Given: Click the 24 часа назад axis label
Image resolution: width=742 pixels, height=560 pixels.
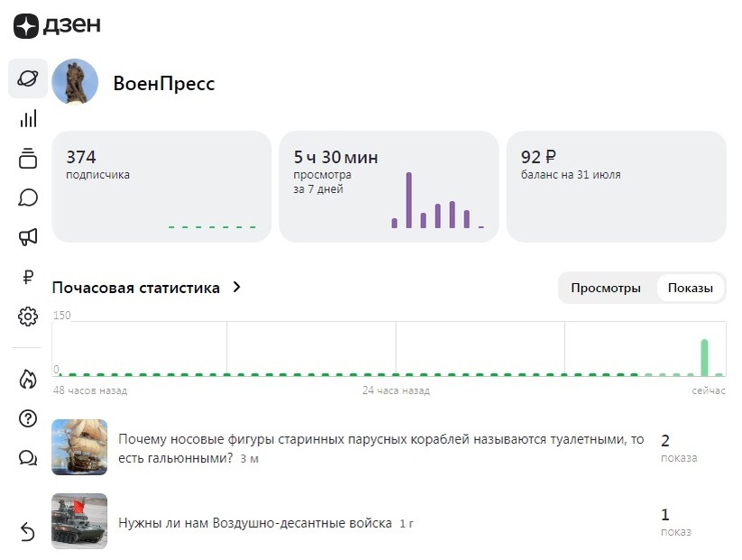Looking at the screenshot, I should pyautogui.click(x=396, y=390).
